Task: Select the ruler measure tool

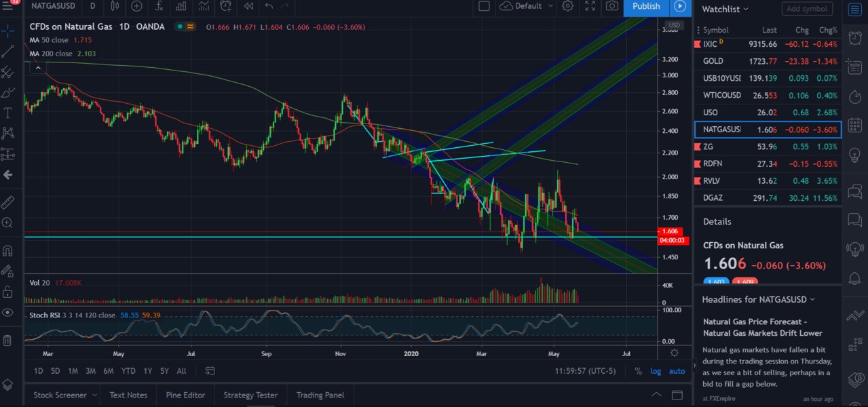Action: (x=8, y=202)
